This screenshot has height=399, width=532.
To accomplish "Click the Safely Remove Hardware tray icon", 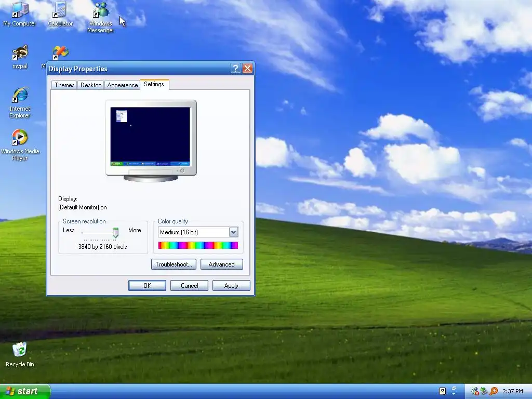I will 484,391.
